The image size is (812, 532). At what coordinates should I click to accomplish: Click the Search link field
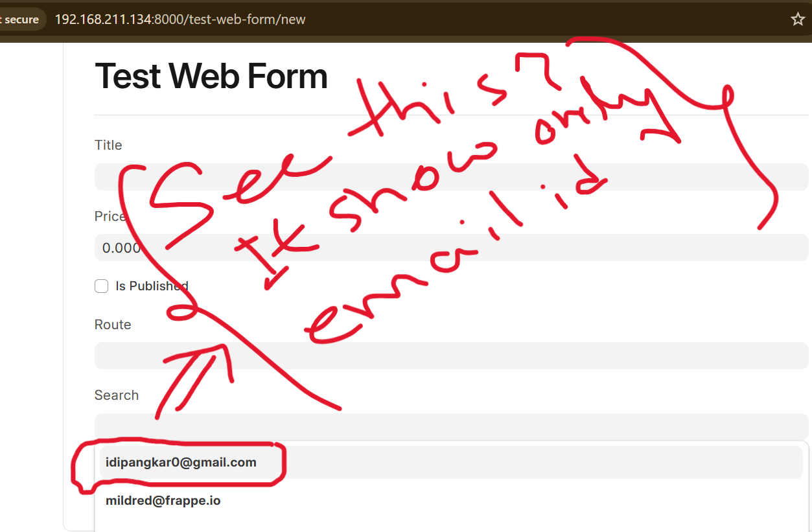pyautogui.click(x=451, y=426)
